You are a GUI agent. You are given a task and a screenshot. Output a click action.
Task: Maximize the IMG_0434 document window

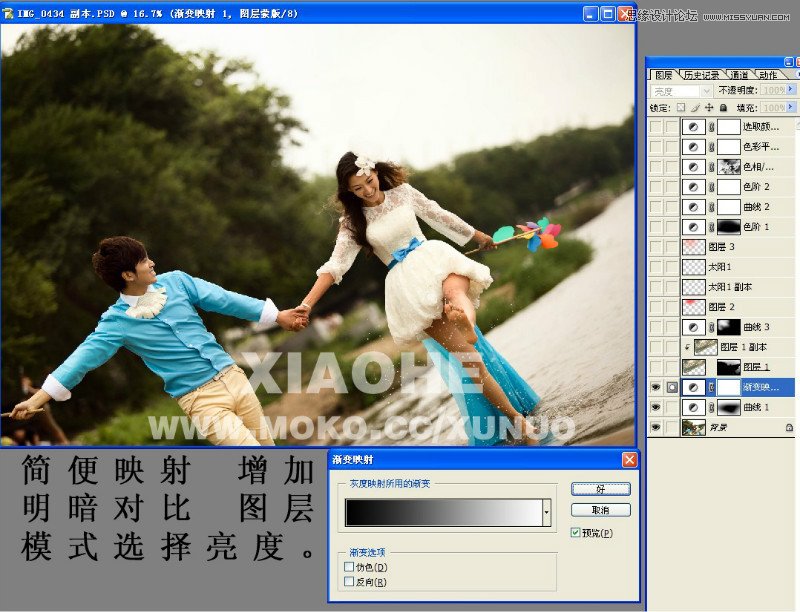tap(608, 14)
